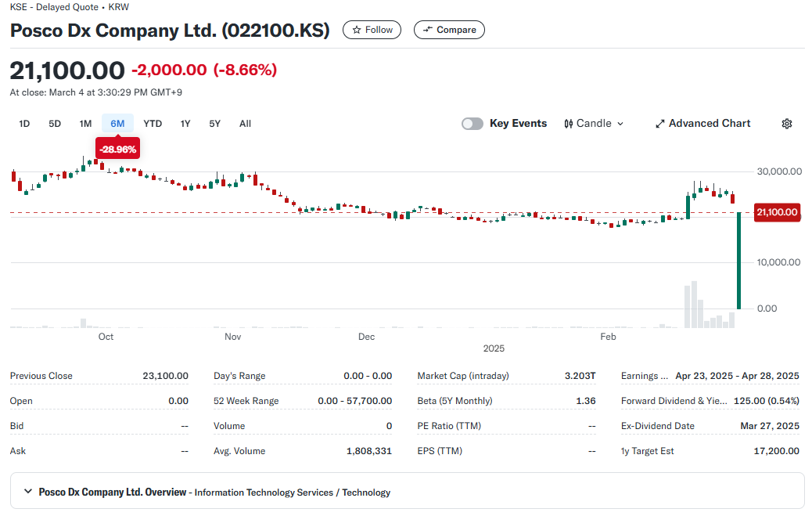This screenshot has width=812, height=516.
Task: Click the PE Ratio (TTM) label
Action: pos(449,426)
